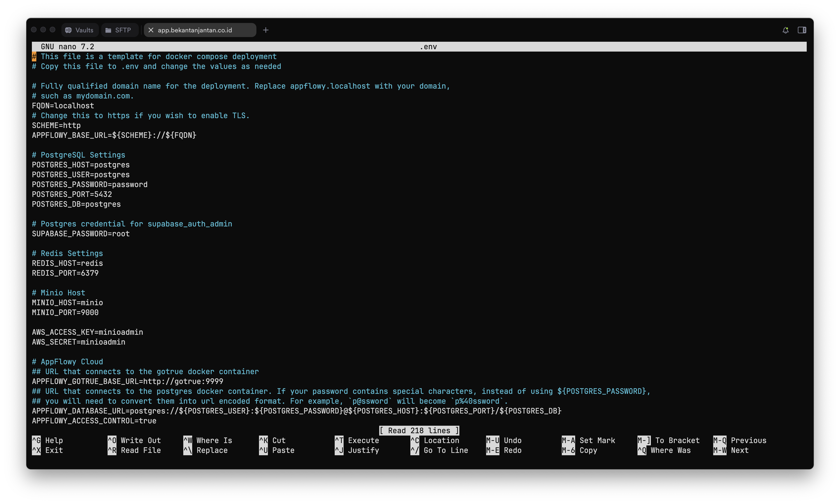The image size is (840, 504).
Task: Open the notifications bell icon
Action: [785, 30]
